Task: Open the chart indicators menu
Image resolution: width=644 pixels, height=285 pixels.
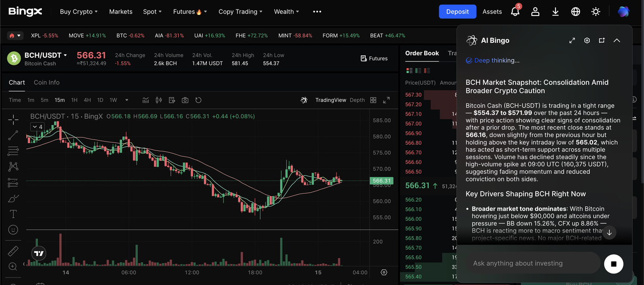Action: [x=146, y=100]
